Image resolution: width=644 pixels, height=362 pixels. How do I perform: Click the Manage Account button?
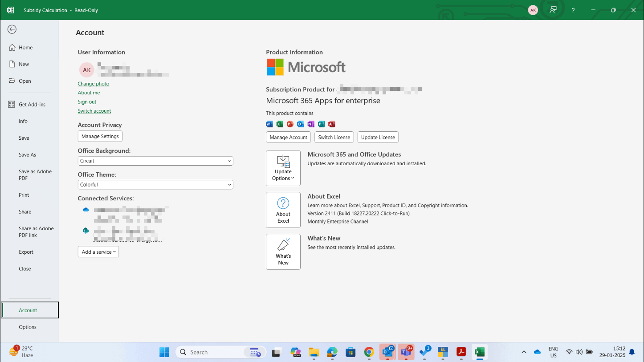[x=288, y=137]
